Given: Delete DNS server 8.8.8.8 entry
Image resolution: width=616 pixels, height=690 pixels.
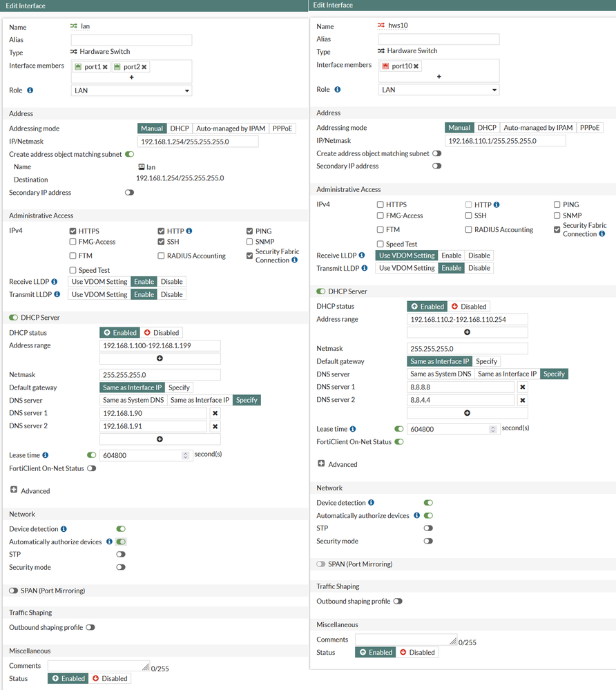Looking at the screenshot, I should (x=522, y=387).
